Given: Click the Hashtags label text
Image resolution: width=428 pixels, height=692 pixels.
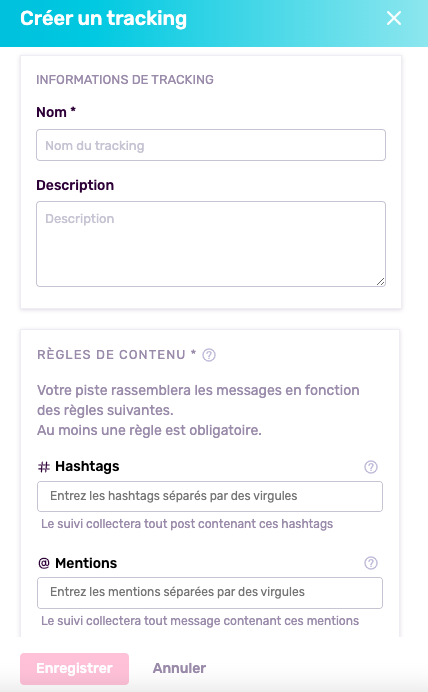Looking at the screenshot, I should click(87, 466).
